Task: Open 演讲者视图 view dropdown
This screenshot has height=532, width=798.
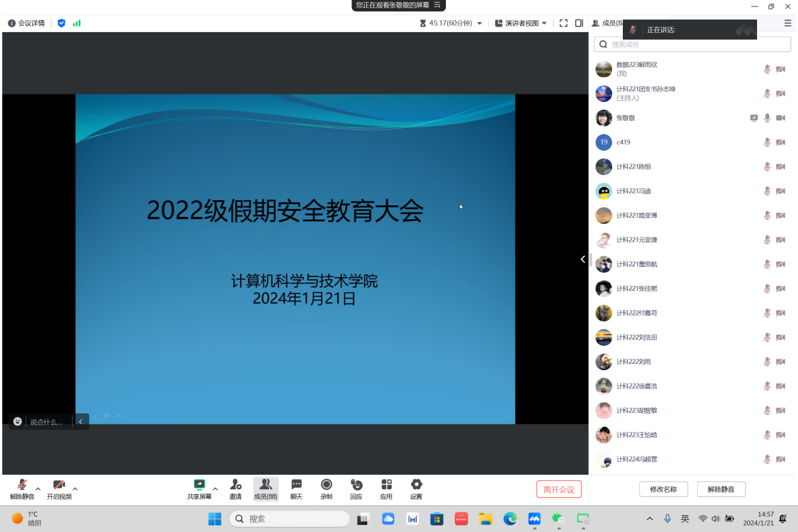Action: coord(521,23)
